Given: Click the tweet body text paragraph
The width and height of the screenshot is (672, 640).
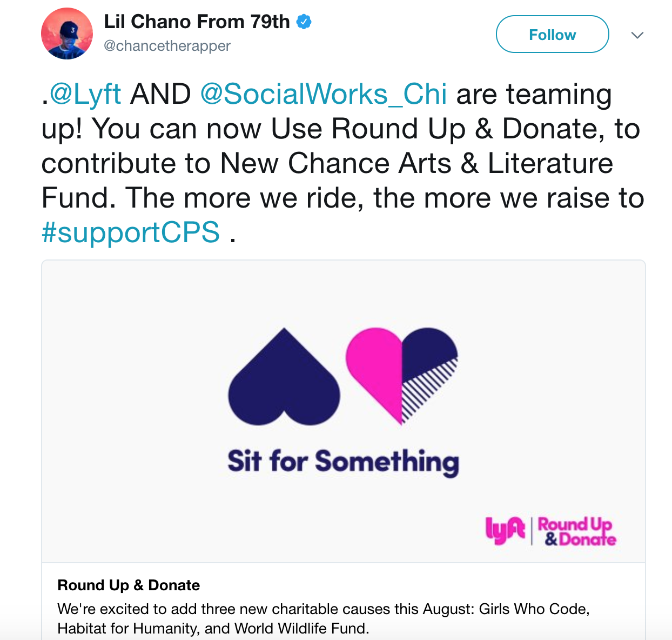Looking at the screenshot, I should coord(342,163).
